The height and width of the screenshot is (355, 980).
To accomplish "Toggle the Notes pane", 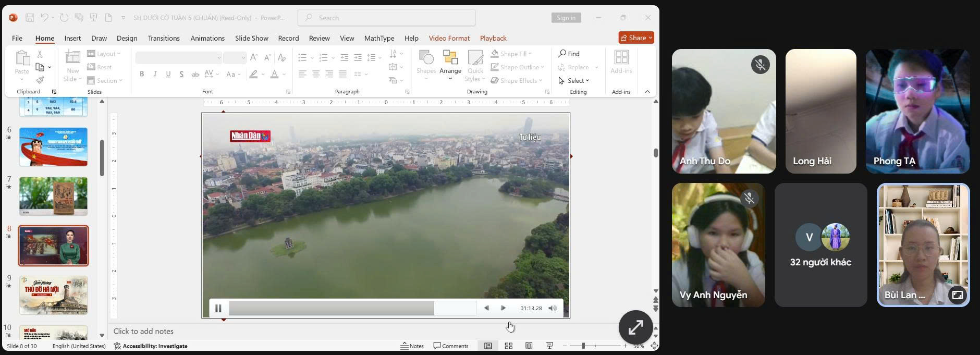I will pos(412,346).
